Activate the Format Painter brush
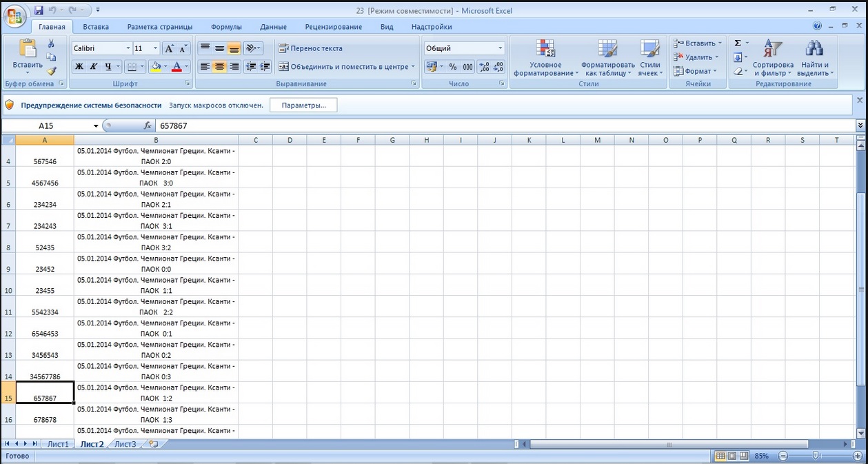This screenshot has height=464, width=868. [51, 71]
